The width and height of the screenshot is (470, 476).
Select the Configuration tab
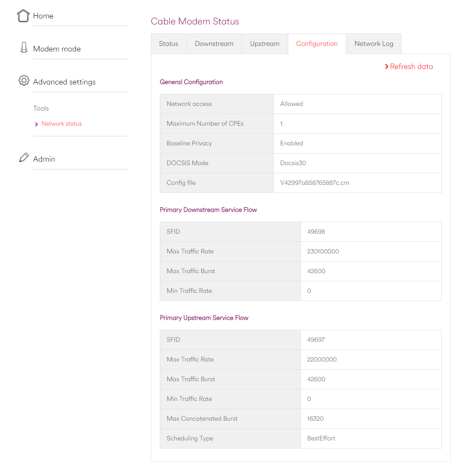coord(317,44)
